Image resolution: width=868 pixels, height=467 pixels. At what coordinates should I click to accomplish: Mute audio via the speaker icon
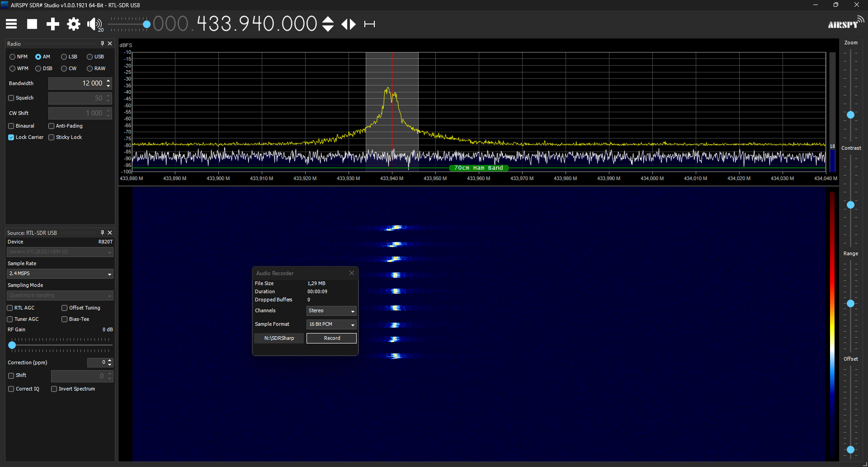94,24
